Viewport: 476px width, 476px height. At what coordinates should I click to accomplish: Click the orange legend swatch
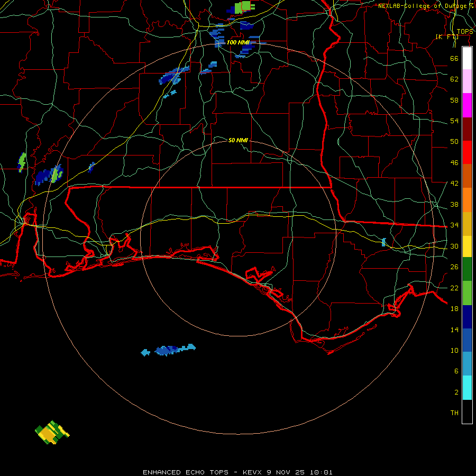click(467, 200)
